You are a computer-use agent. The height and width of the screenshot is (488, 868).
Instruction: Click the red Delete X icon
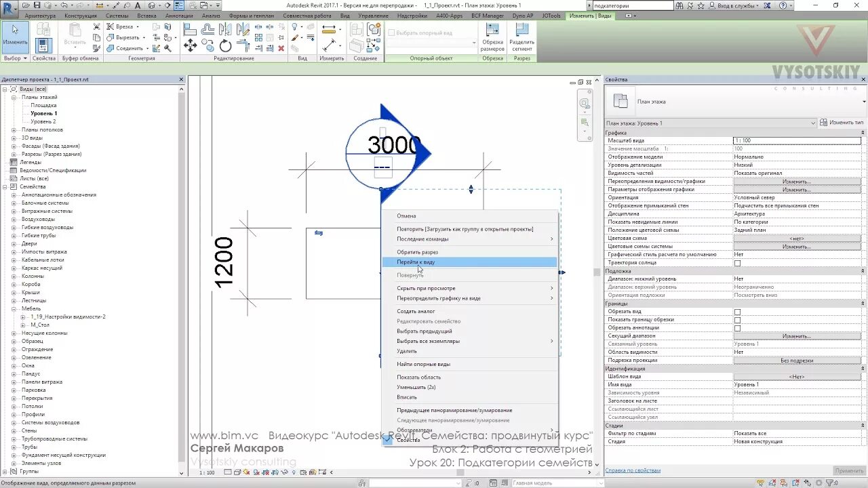[x=281, y=48]
